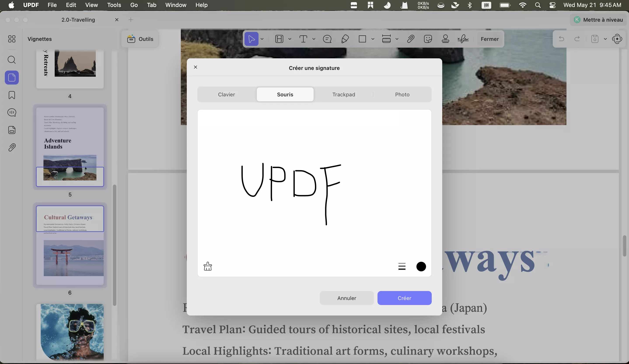This screenshot has height=364, width=629.
Task: Expand the selection tool dropdown arrow
Action: pos(262,39)
